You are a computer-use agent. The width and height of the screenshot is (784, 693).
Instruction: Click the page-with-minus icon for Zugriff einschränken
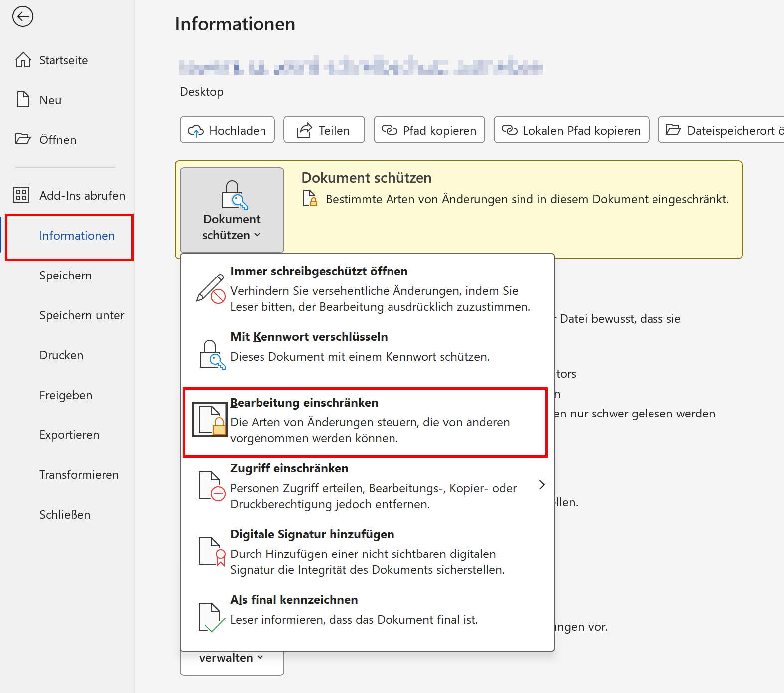tap(212, 486)
